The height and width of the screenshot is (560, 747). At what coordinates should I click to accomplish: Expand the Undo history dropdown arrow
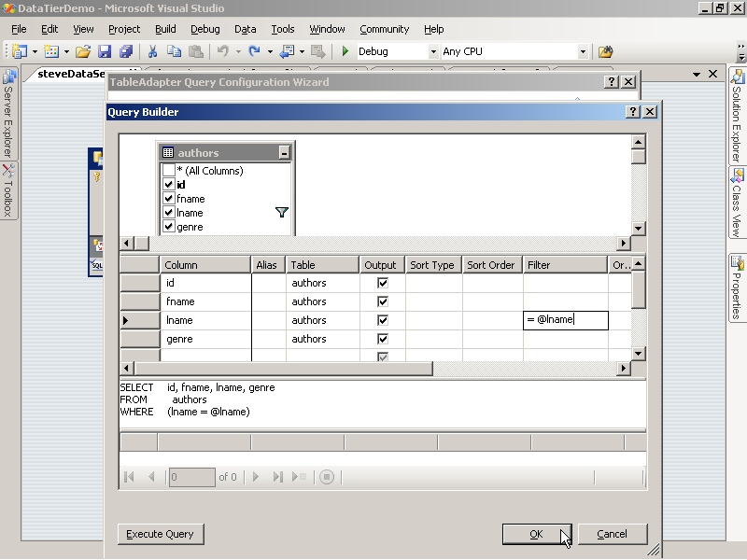pos(238,51)
